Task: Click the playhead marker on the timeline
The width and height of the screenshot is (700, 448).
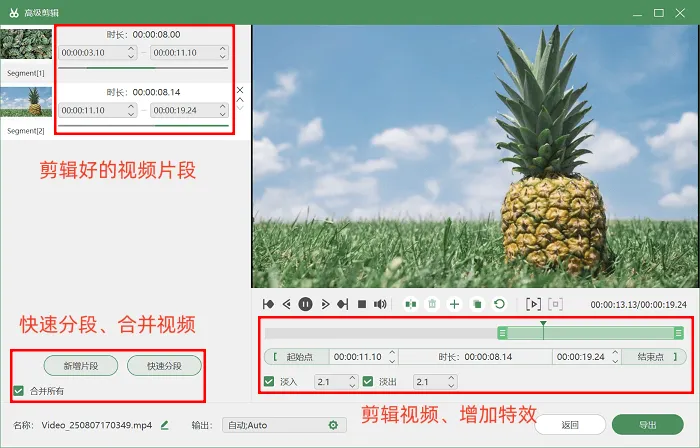Action: click(x=543, y=324)
